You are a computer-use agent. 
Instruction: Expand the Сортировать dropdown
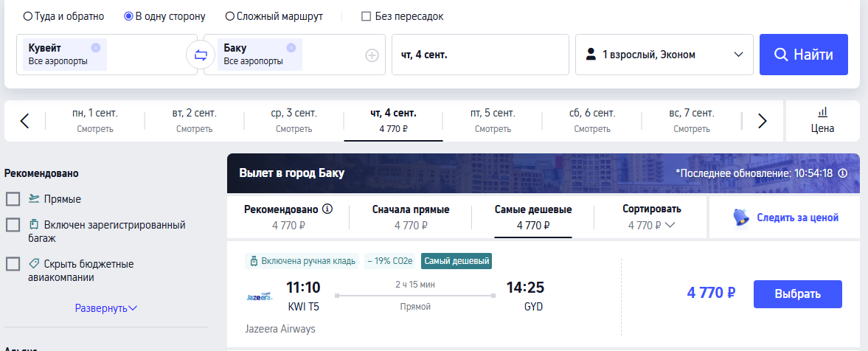point(652,217)
